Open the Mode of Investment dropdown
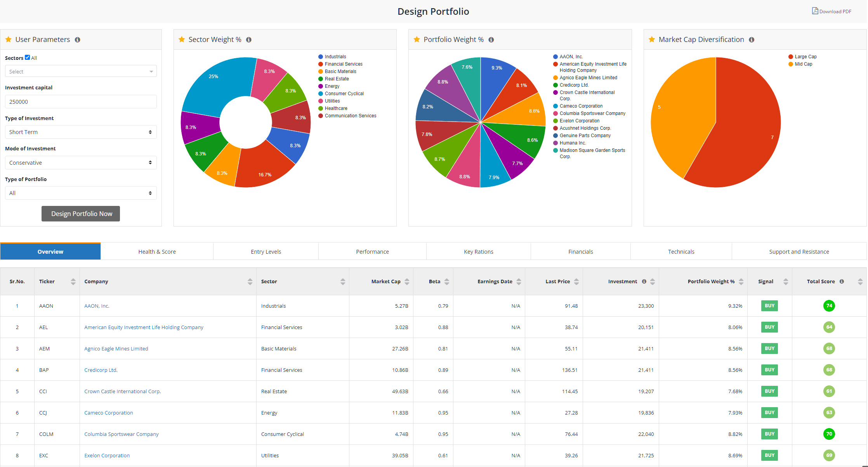Image resolution: width=868 pixels, height=467 pixels. point(80,162)
